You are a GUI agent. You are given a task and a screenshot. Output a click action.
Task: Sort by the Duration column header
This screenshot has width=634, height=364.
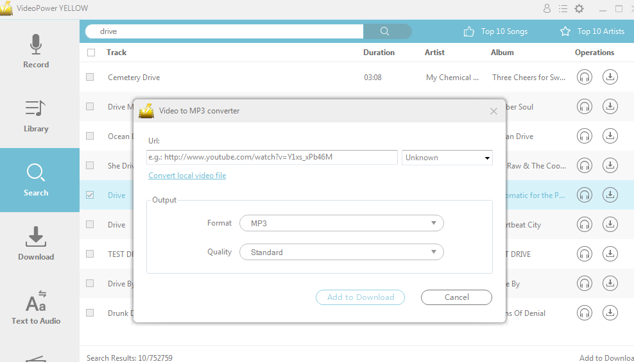[379, 53]
